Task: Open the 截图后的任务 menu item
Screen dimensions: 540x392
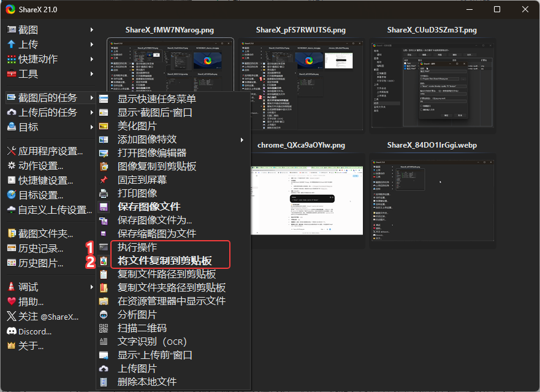Action: pos(50,98)
